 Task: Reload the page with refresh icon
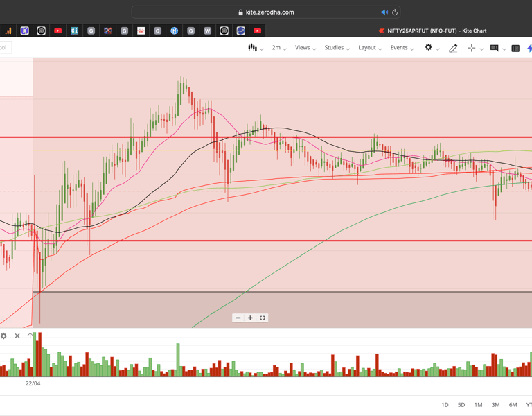coord(395,12)
